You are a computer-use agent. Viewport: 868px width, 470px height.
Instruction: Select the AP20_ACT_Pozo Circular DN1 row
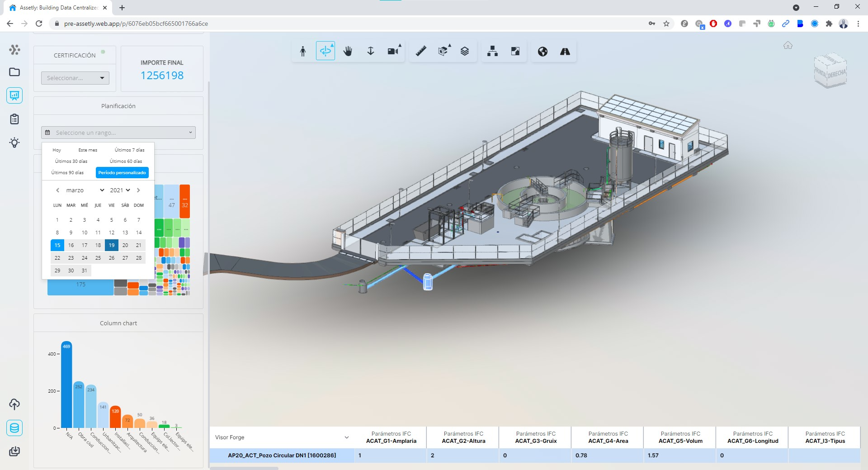pos(282,456)
